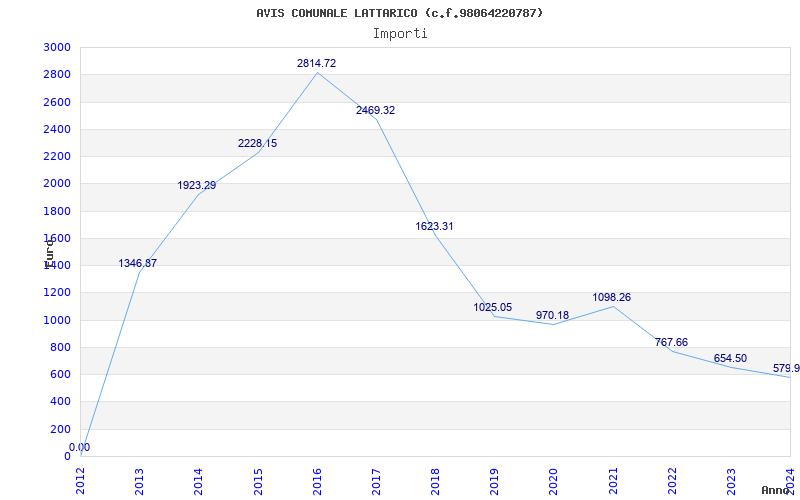Click the 400 y-axis tick label
Screen dimensions: 800x500
coord(61,402)
